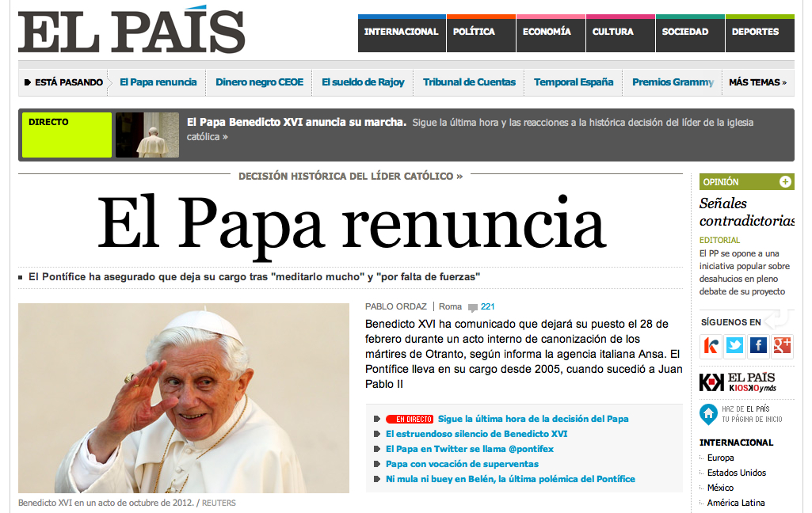Open the Europa link under Internacional
This screenshot has width=812, height=513.
(720, 458)
